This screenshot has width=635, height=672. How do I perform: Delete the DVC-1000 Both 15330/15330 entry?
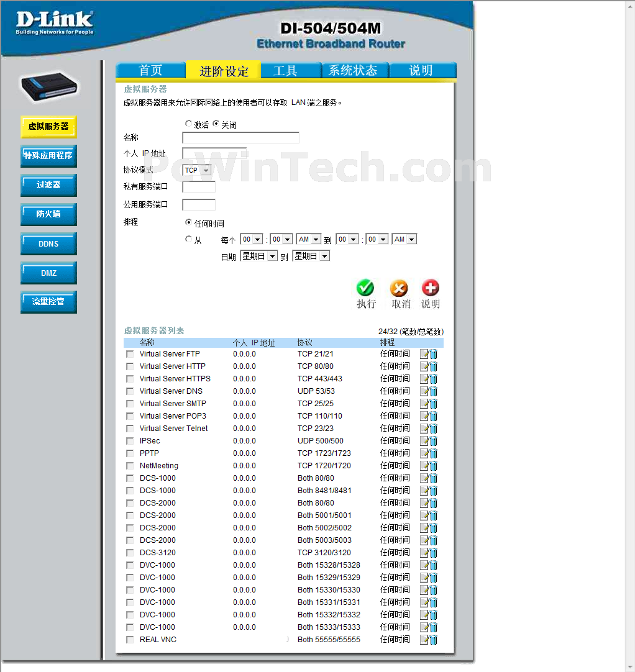[x=434, y=590]
